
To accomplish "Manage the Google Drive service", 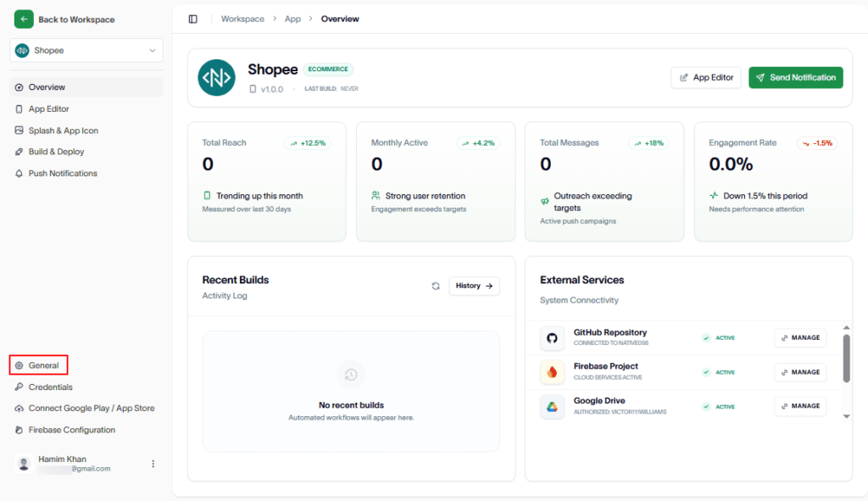I will 800,406.
